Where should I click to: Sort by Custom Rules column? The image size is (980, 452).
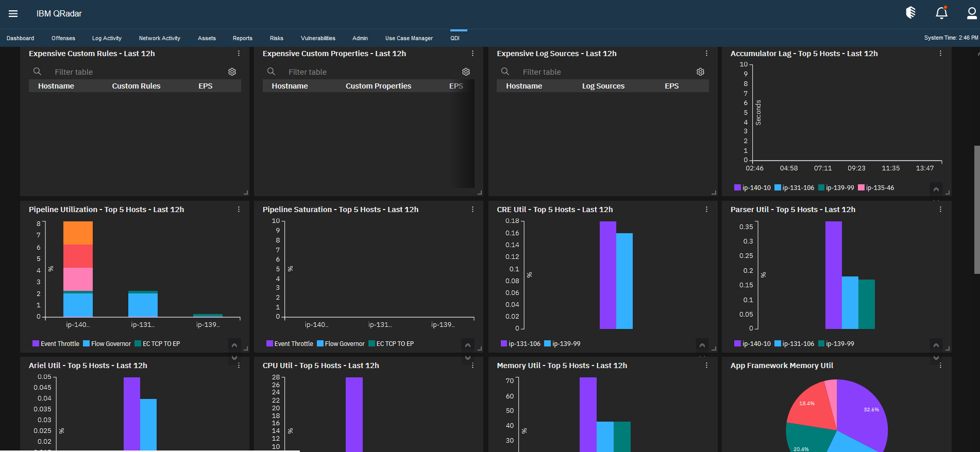point(136,86)
